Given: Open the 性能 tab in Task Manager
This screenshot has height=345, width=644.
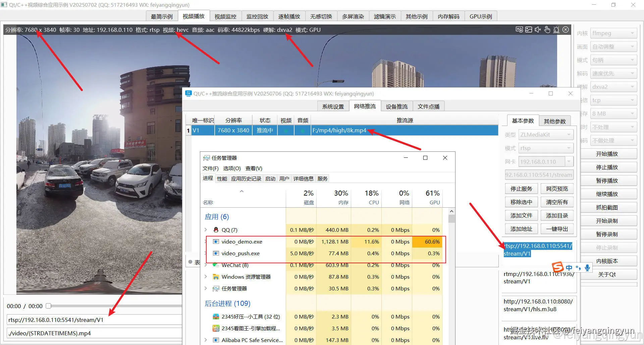Looking at the screenshot, I should [222, 179].
